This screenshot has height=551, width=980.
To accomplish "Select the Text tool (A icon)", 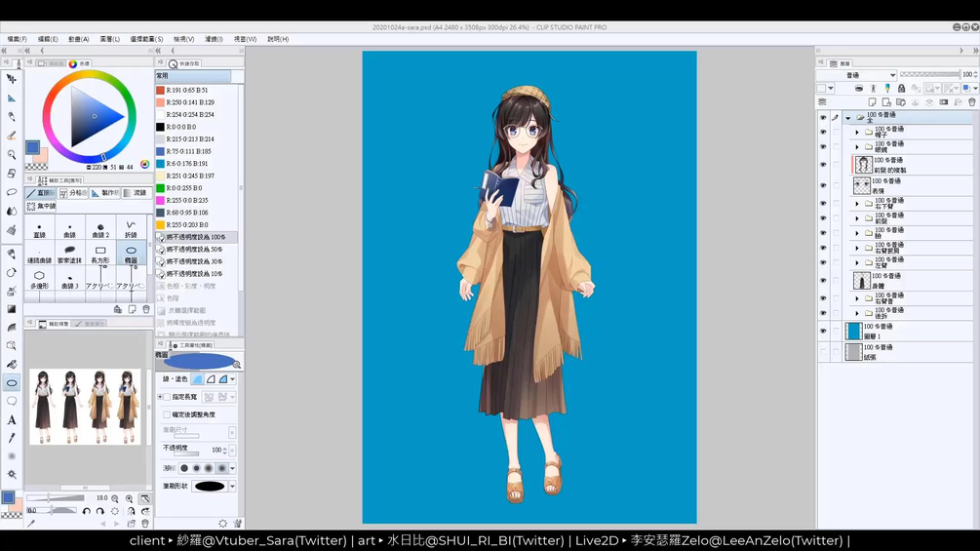I will point(12,419).
